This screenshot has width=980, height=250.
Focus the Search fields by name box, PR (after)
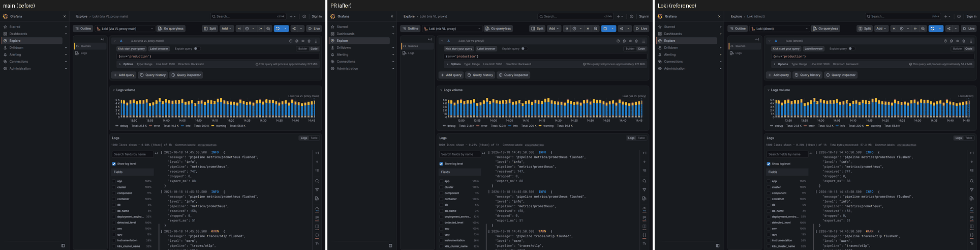click(460, 154)
